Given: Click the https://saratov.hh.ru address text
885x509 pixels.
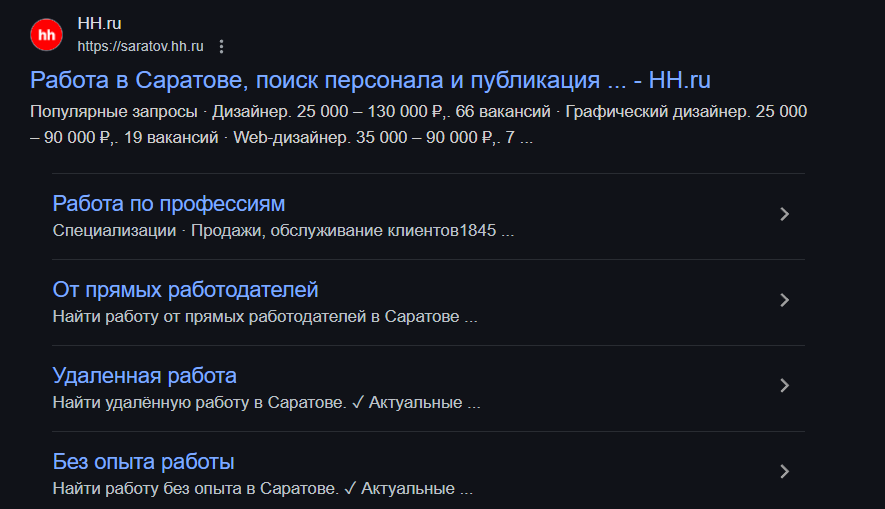Looking at the screenshot, I should pos(141,46).
